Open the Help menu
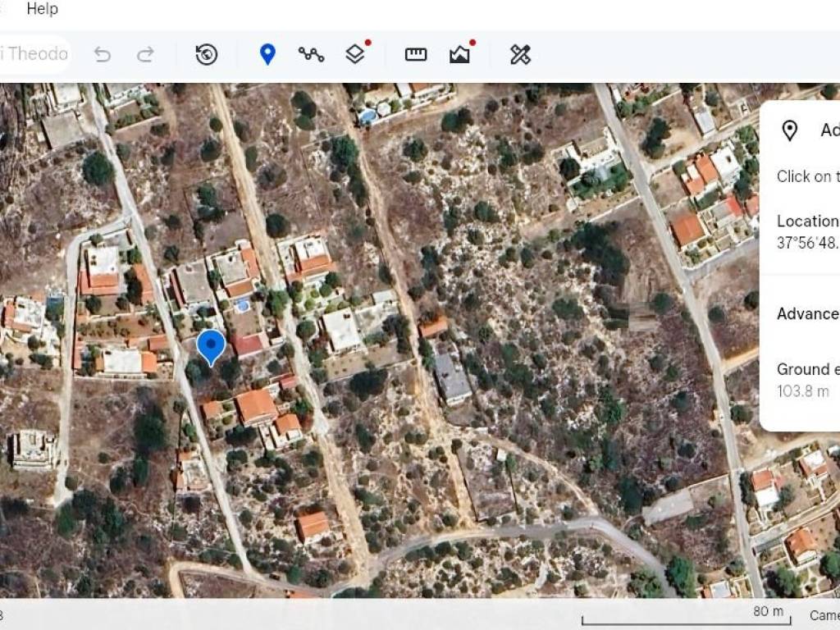This screenshot has width=840, height=630. point(42,9)
